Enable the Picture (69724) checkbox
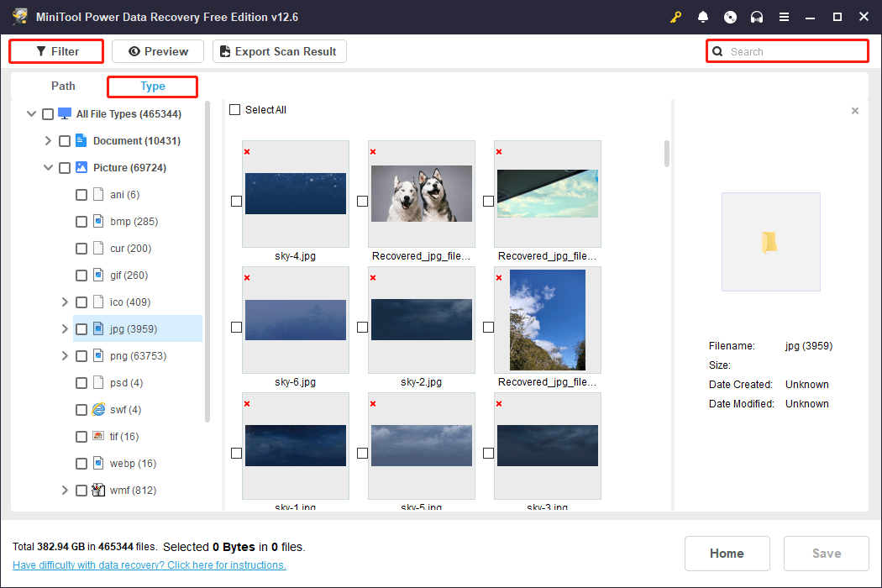This screenshot has width=882, height=588. point(65,167)
